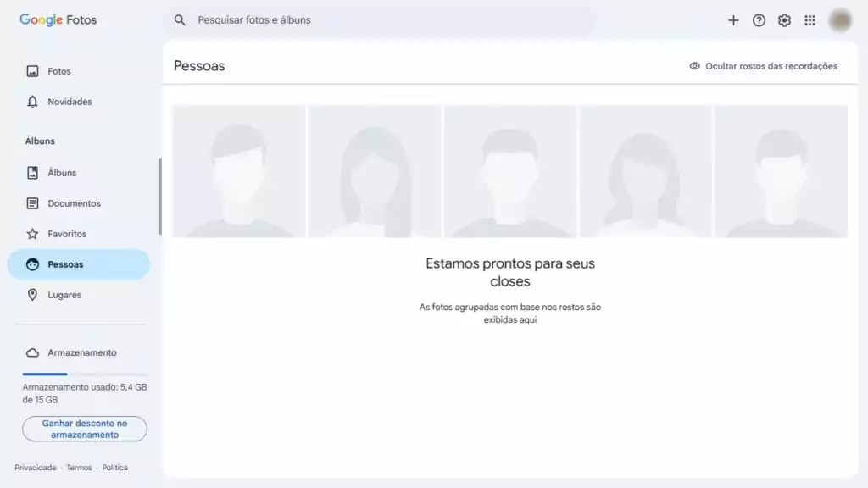
Task: Click the second long-hair face placeholder
Action: click(374, 171)
